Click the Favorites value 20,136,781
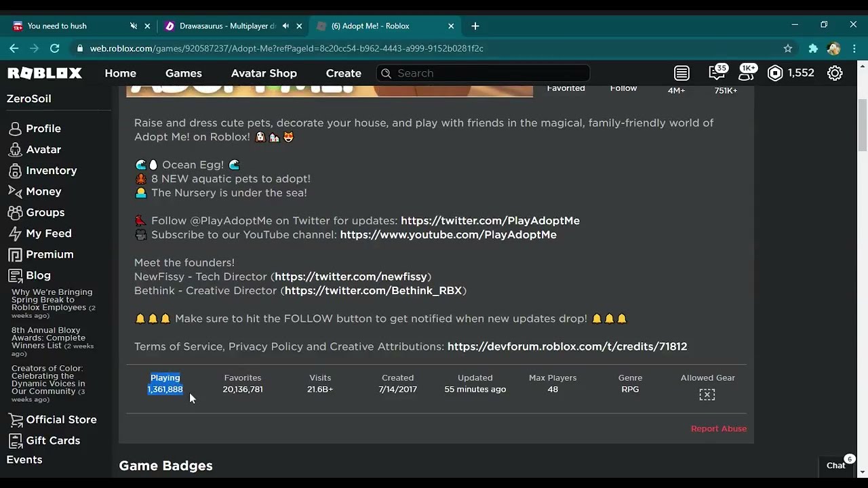Screen dimensions: 868x488 point(243,390)
